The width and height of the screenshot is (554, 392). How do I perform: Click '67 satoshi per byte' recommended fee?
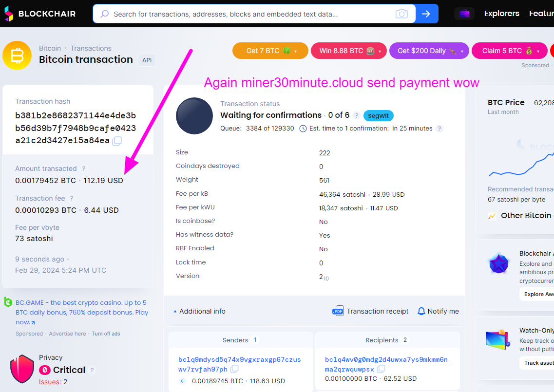tap(516, 200)
